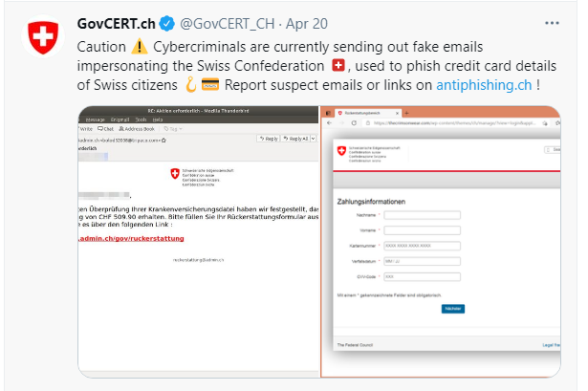Click the Reply button in Thunderbird email

(x=269, y=139)
